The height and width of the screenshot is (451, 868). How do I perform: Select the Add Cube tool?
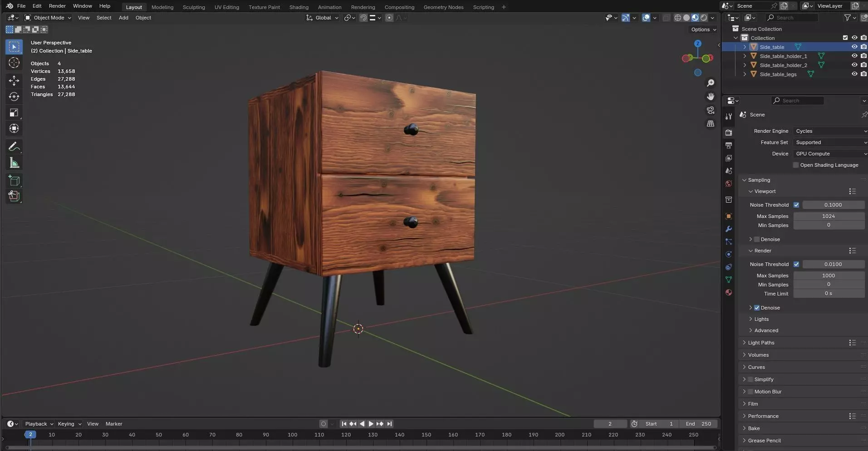(x=14, y=180)
